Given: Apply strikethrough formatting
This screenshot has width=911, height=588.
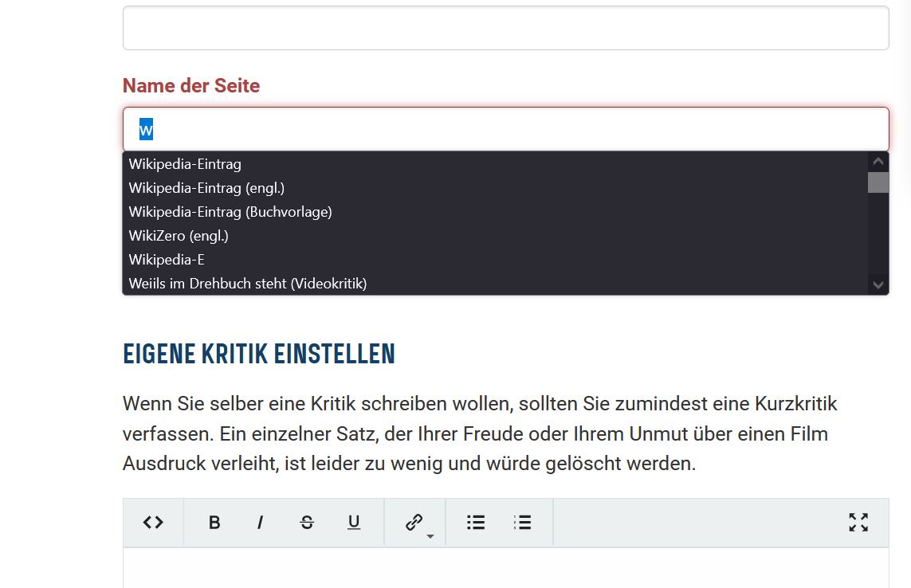Looking at the screenshot, I should click(x=307, y=523).
